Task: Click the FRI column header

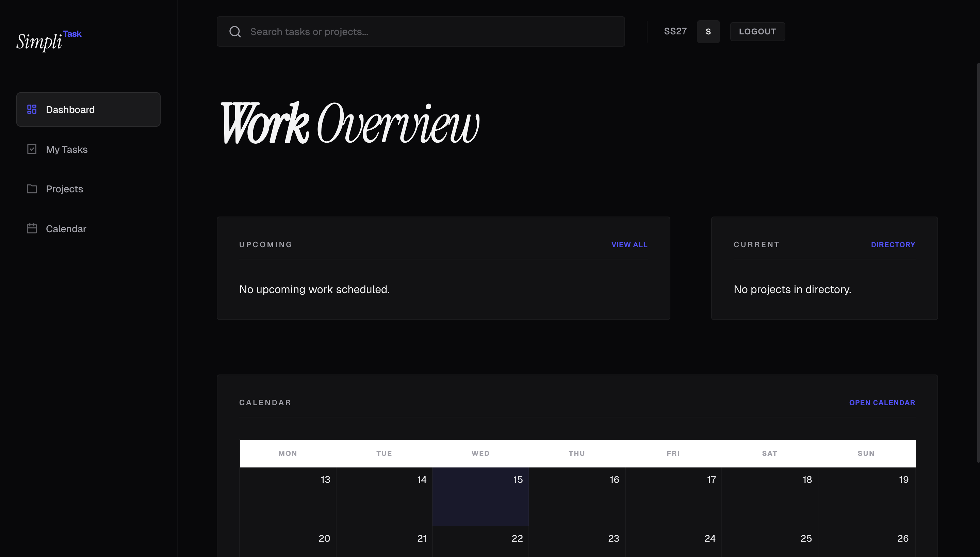Action: pyautogui.click(x=673, y=454)
